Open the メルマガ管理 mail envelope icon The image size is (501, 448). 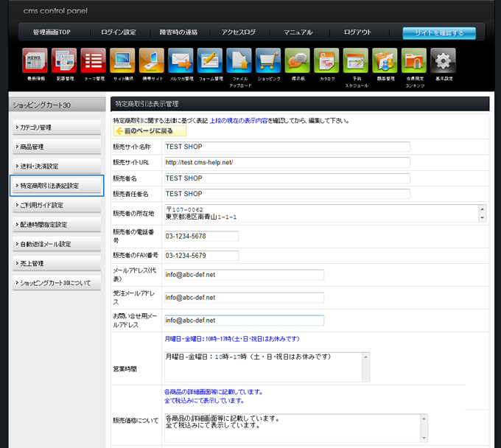(x=181, y=60)
